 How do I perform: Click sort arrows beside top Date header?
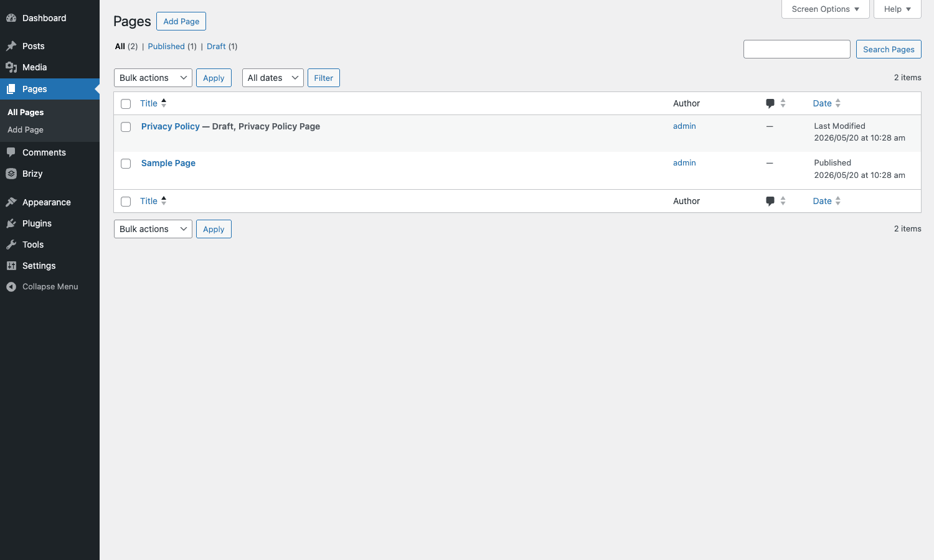point(838,103)
